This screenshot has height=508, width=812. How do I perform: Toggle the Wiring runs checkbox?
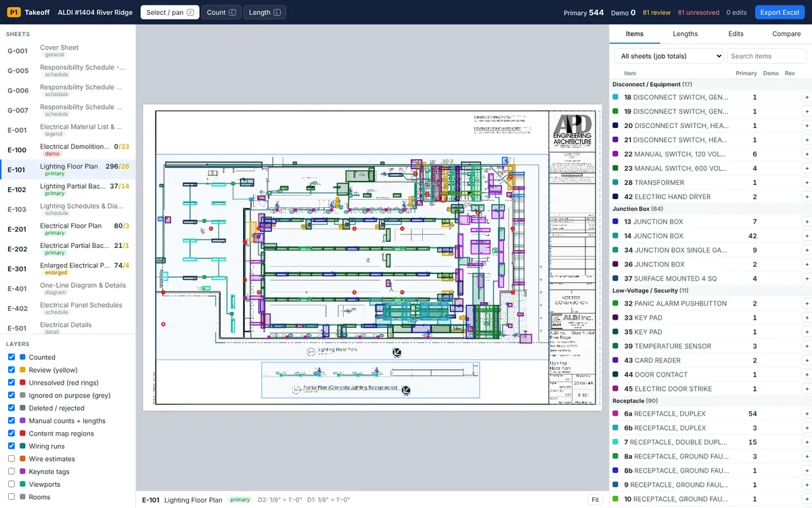point(12,446)
